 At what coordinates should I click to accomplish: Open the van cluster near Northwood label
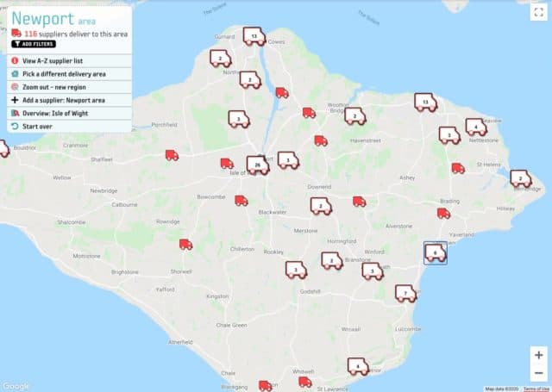coord(250,80)
